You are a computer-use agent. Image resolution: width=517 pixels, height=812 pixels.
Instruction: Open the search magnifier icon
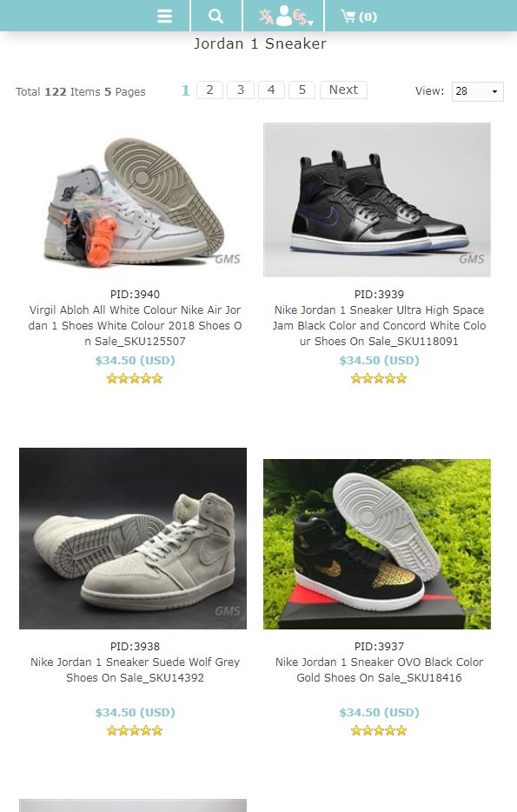(x=215, y=16)
